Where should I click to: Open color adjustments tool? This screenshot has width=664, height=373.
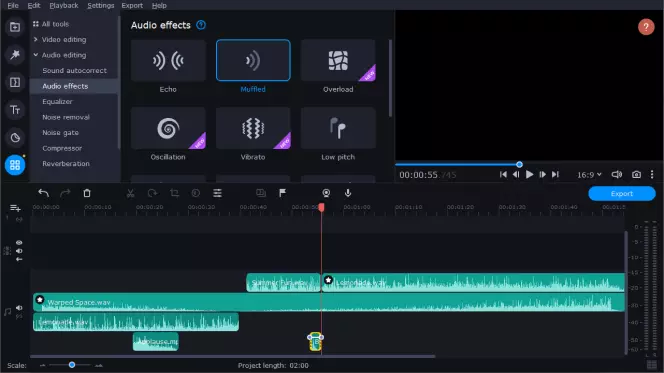(x=196, y=193)
